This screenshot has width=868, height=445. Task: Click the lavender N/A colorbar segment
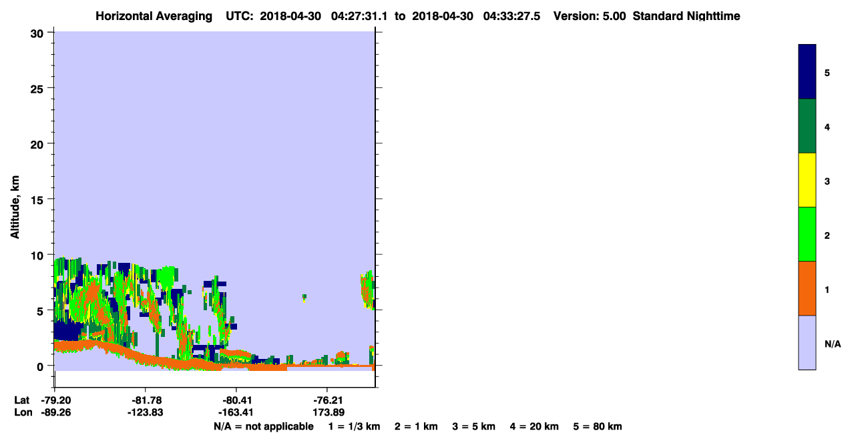[807, 342]
